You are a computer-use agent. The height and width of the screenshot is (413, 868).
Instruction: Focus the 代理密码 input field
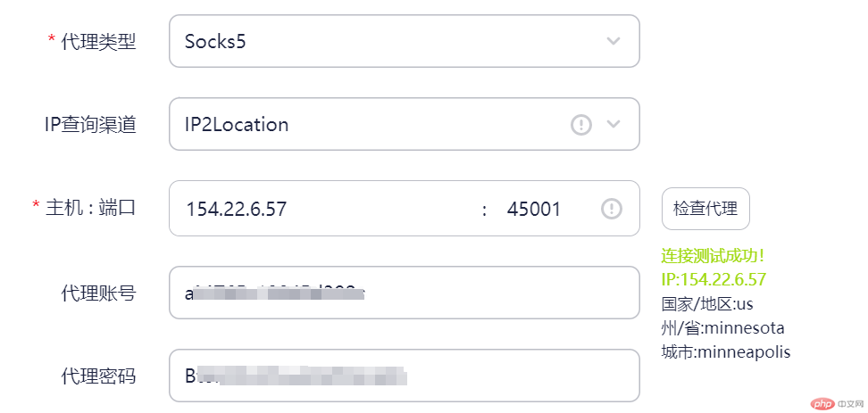(405, 376)
